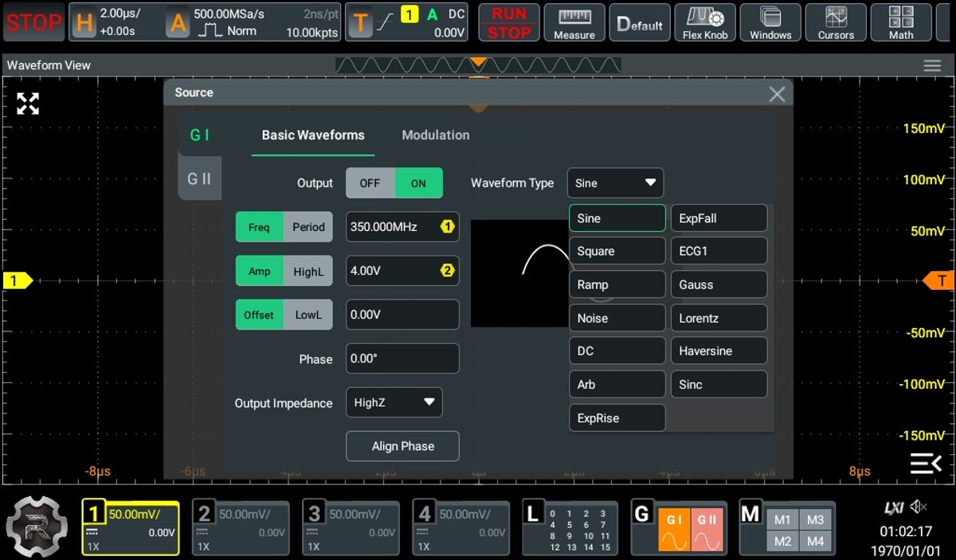Open the Output Impedance dropdown
Image resolution: width=956 pixels, height=560 pixels.
click(394, 403)
